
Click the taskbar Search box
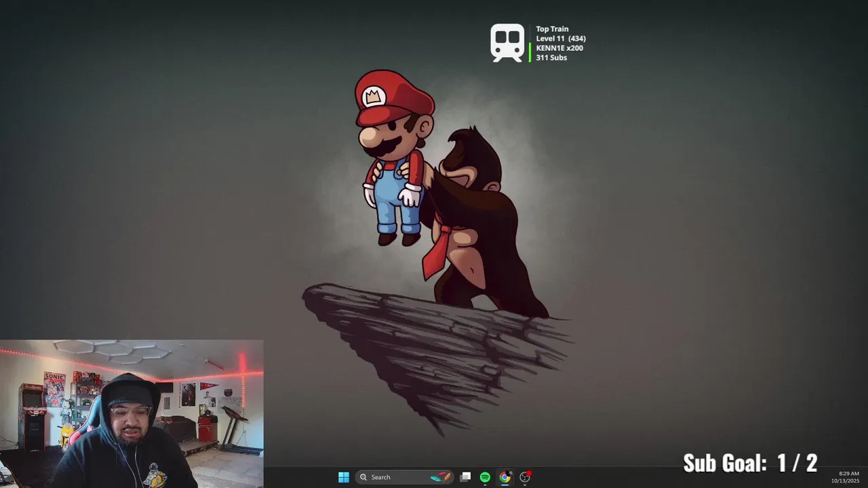(x=404, y=477)
